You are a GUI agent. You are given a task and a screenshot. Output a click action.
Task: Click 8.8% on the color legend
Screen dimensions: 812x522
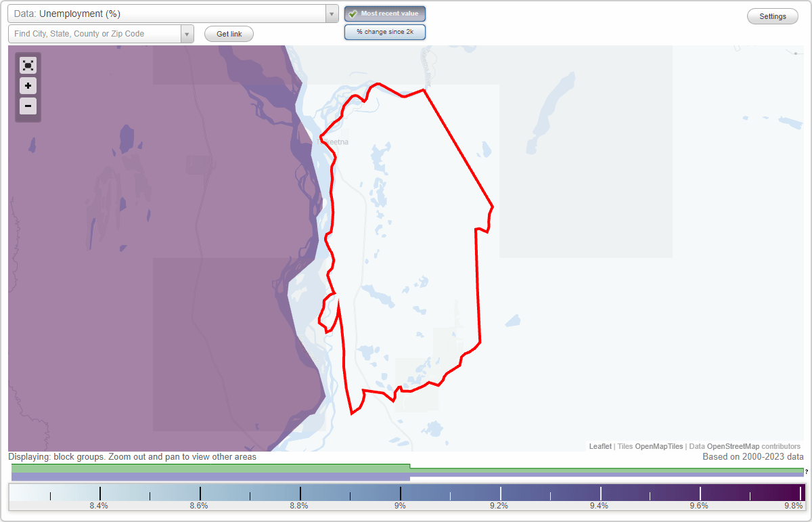tap(299, 505)
